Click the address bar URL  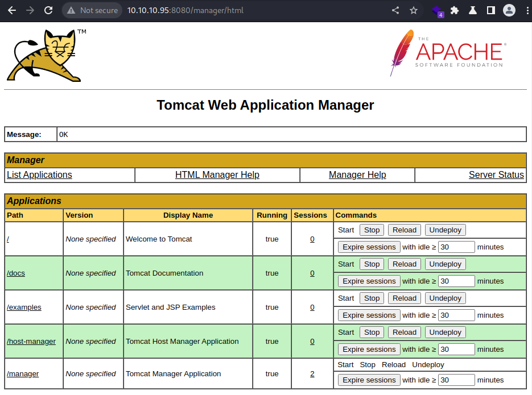pyautogui.click(x=185, y=10)
